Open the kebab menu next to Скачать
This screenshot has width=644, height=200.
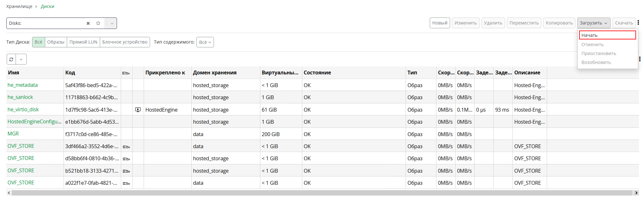(x=638, y=23)
